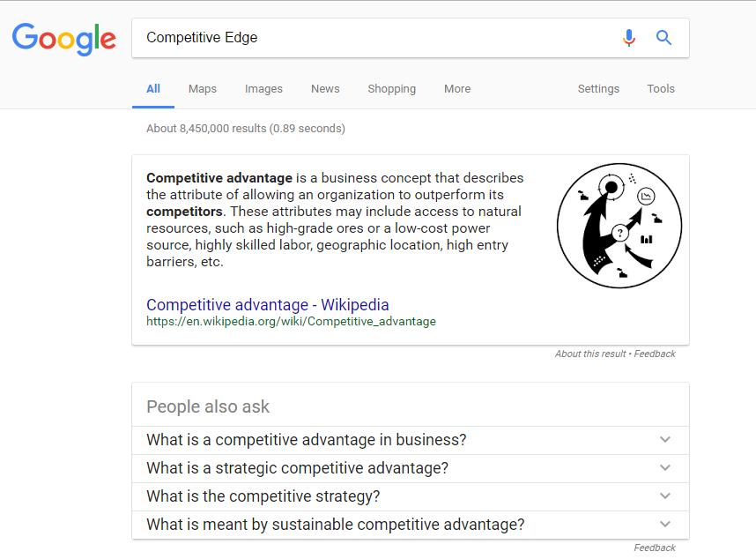Click the Google logo
Screen dimensions: 756x559
click(63, 39)
